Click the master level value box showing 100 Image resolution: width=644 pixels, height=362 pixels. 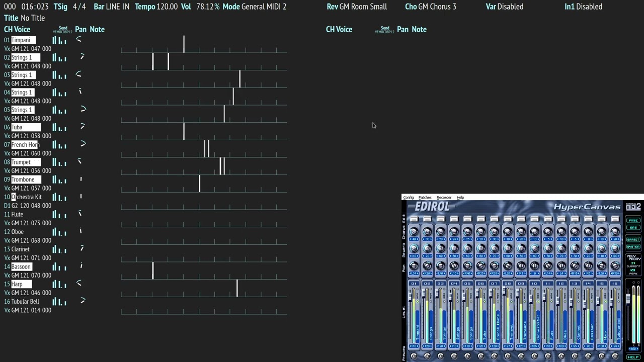[633, 349]
